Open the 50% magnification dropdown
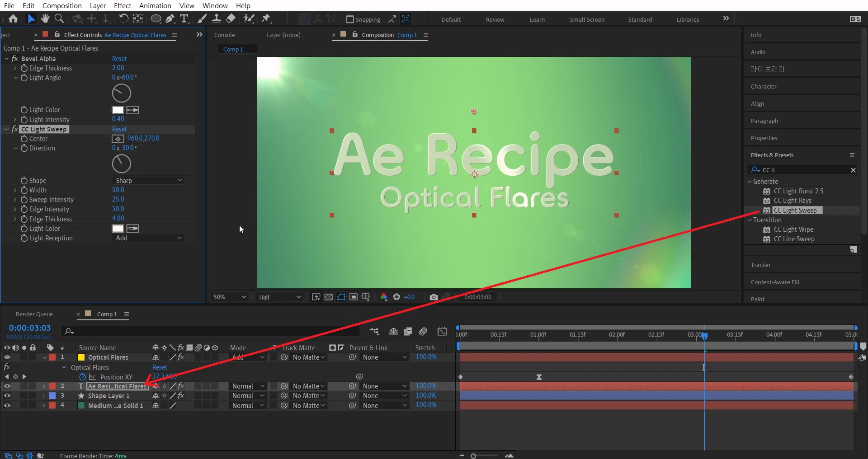Image resolution: width=868 pixels, height=459 pixels. pyautogui.click(x=230, y=297)
